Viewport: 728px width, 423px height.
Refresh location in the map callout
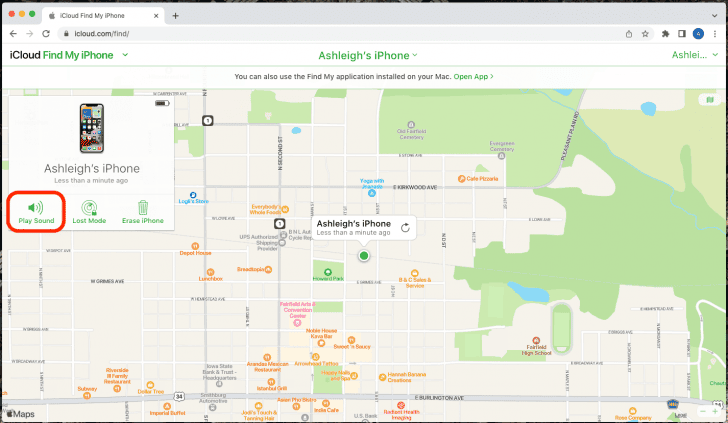click(x=405, y=227)
